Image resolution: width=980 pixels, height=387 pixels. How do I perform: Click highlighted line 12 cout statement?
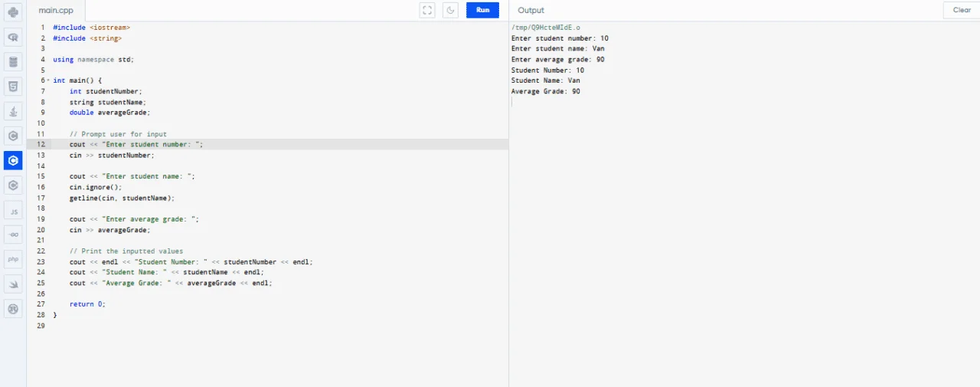[x=136, y=144]
